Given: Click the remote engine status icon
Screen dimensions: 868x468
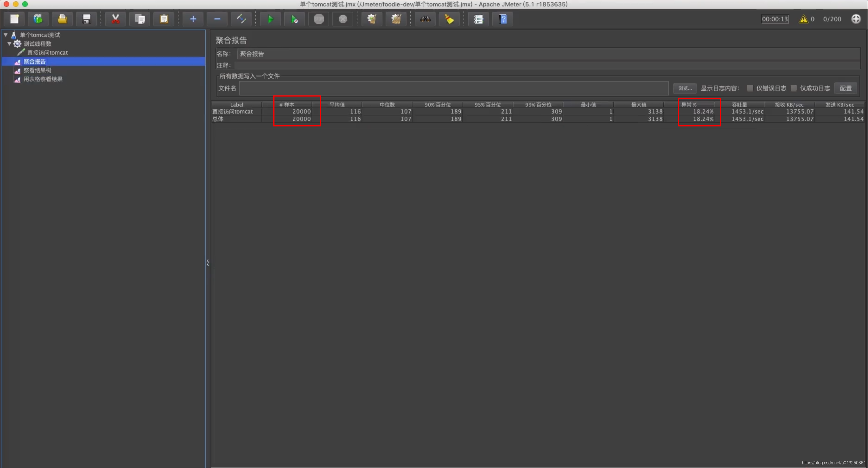Looking at the screenshot, I should 856,19.
